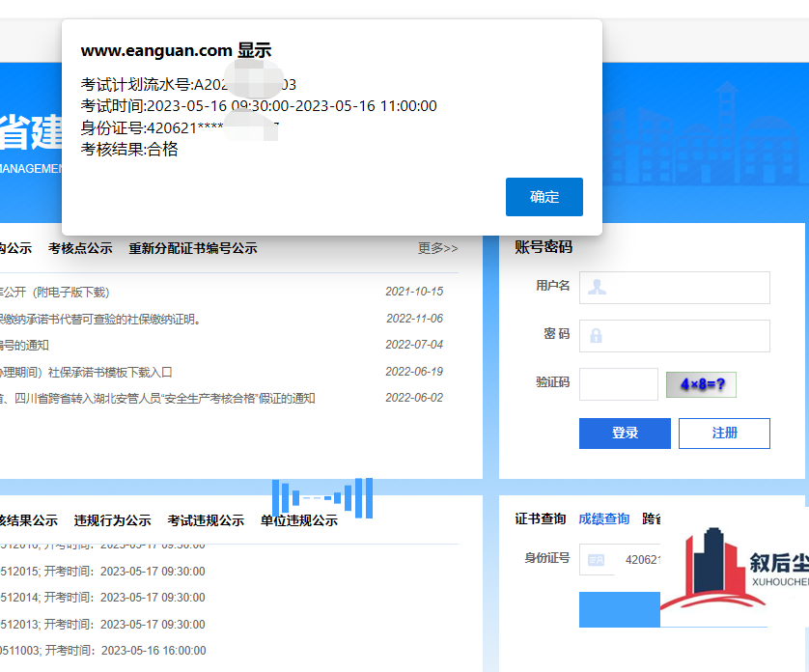Focus the 验证码 captcha input field
The height and width of the screenshot is (672, 809).
(618, 384)
